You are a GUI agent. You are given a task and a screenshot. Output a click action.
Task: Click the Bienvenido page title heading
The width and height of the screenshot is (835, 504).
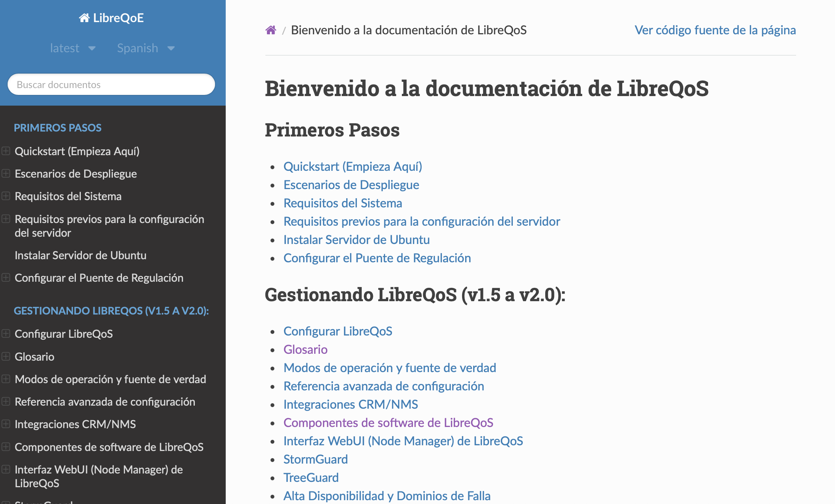pyautogui.click(x=487, y=88)
